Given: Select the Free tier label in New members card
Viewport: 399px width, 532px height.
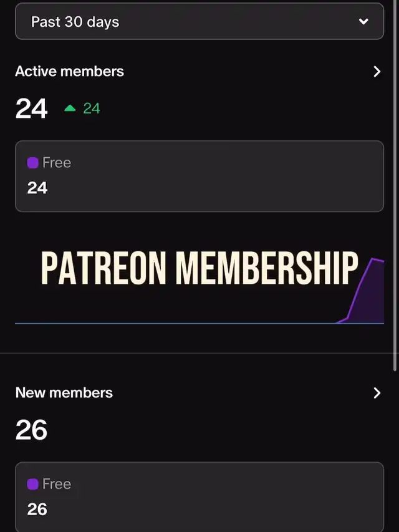Looking at the screenshot, I should pos(57,484).
